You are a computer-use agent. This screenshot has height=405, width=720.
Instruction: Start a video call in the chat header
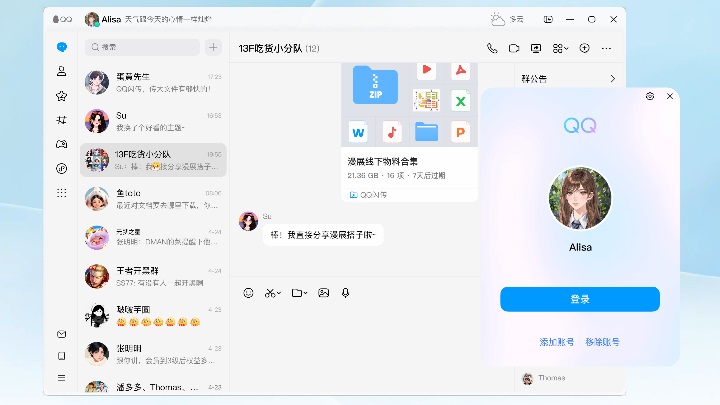coord(514,48)
